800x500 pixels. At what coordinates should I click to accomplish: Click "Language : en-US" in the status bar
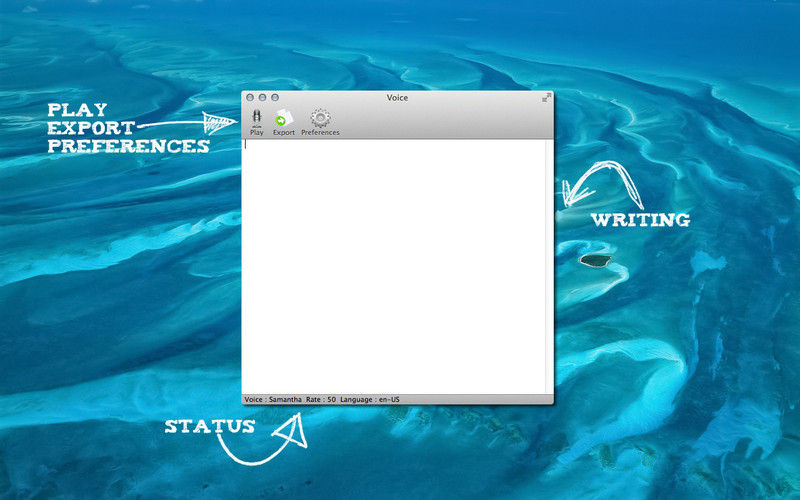[370, 399]
